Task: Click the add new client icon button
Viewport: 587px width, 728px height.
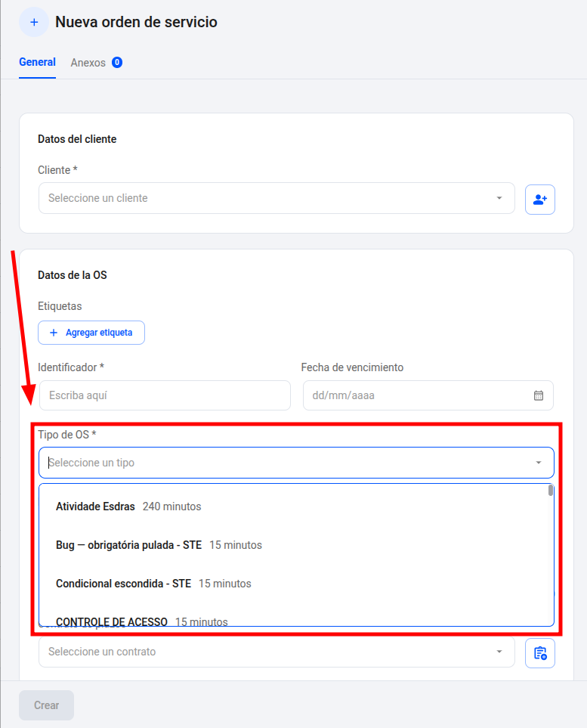Action: [539, 200]
